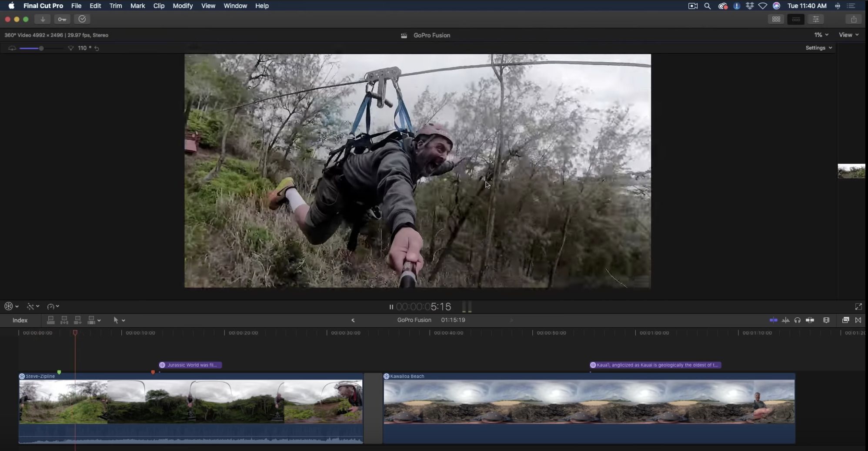Select the Jurassic World title clip
Viewport: 868px width, 451px height.
(190, 365)
